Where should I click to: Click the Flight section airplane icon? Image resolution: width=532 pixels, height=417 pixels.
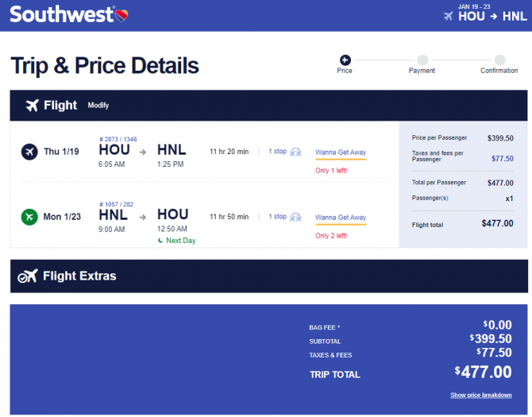tap(33, 106)
